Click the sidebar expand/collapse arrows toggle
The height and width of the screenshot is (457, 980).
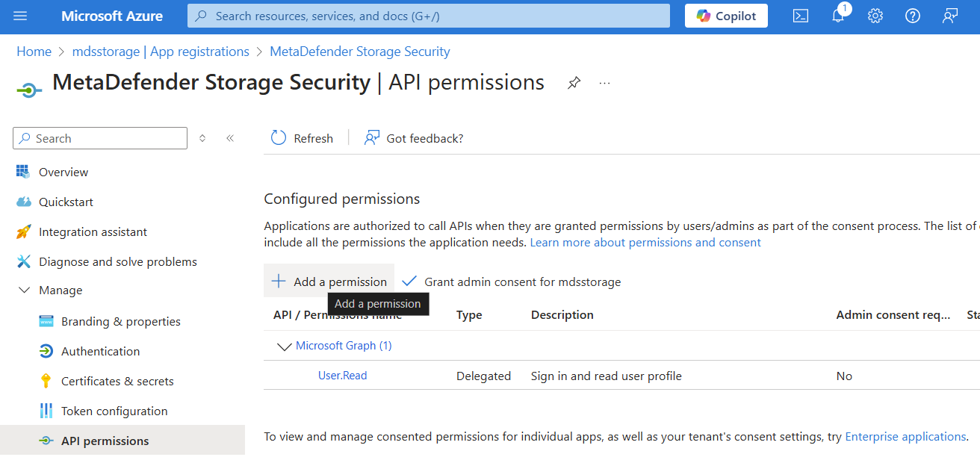pos(202,138)
